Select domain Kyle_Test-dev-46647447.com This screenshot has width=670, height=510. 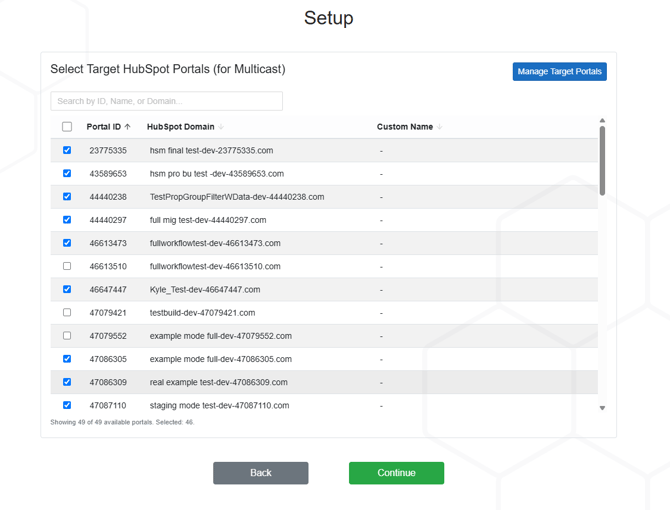(x=205, y=290)
